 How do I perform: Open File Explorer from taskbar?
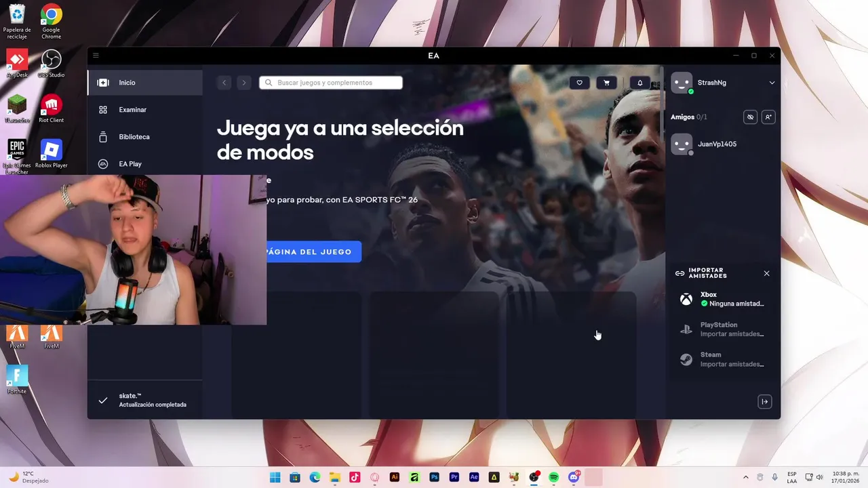point(334,477)
